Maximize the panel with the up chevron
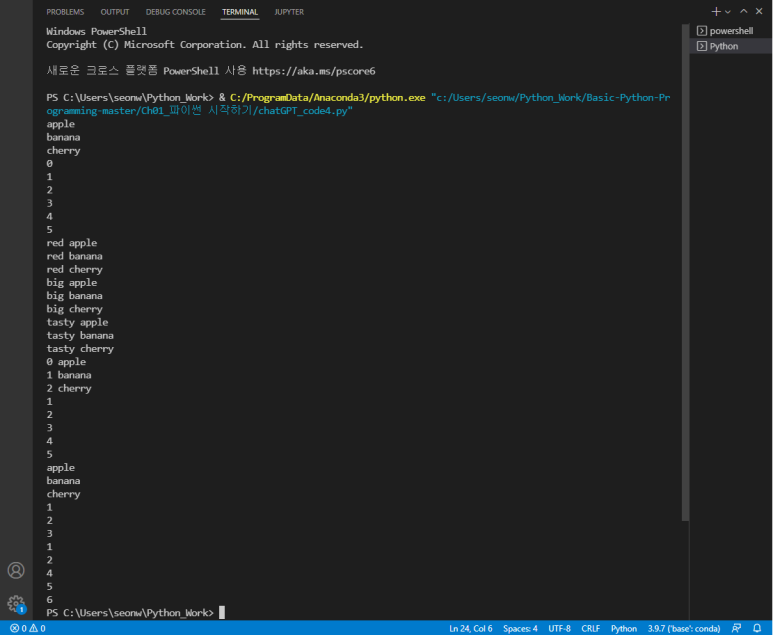Viewport: 773px width, 635px height. tap(743, 11)
